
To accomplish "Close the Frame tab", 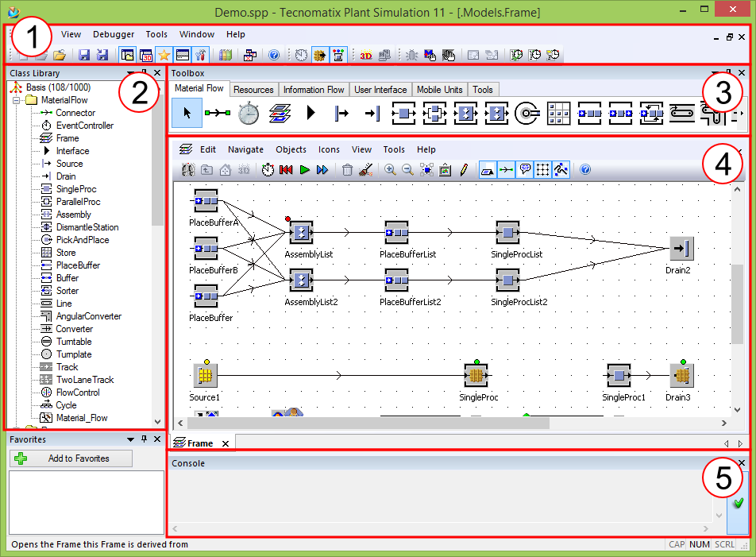I will tap(226, 443).
